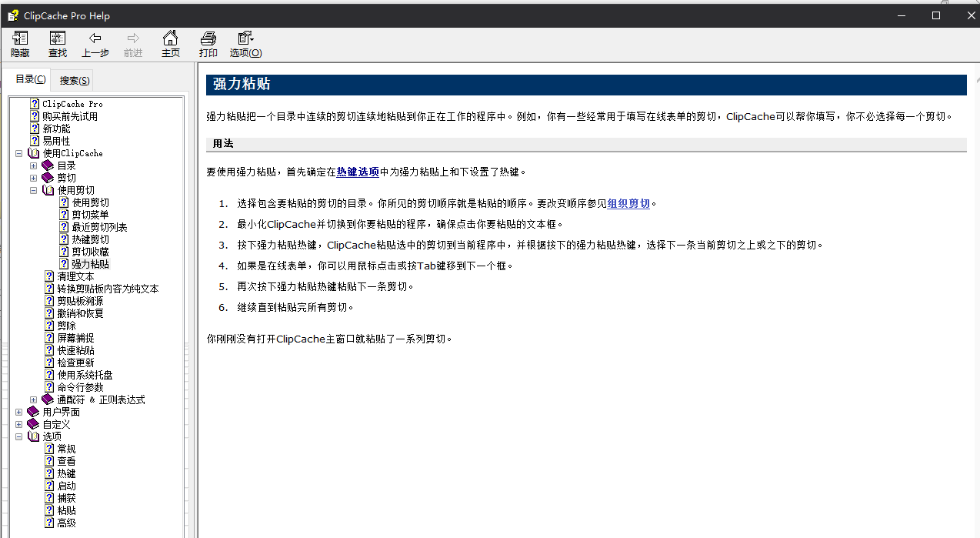Open the 快速粘贴 help topic

75,350
